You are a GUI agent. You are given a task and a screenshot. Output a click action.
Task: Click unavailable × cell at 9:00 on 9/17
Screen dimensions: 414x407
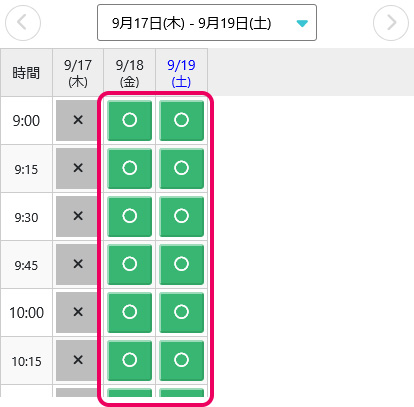(78, 120)
